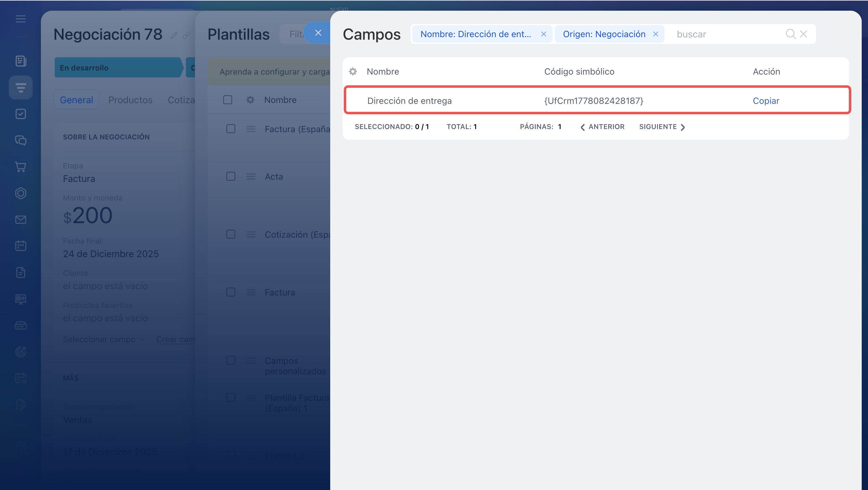The height and width of the screenshot is (490, 868).
Task: Expand the Seleccionar campo dropdown
Action: tap(104, 339)
